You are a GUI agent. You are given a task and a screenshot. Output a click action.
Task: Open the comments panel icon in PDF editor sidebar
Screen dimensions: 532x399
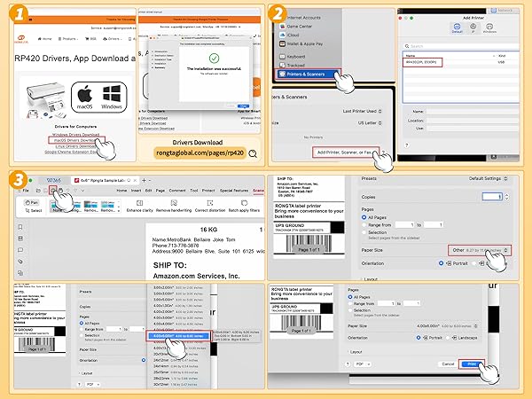pyautogui.click(x=20, y=250)
